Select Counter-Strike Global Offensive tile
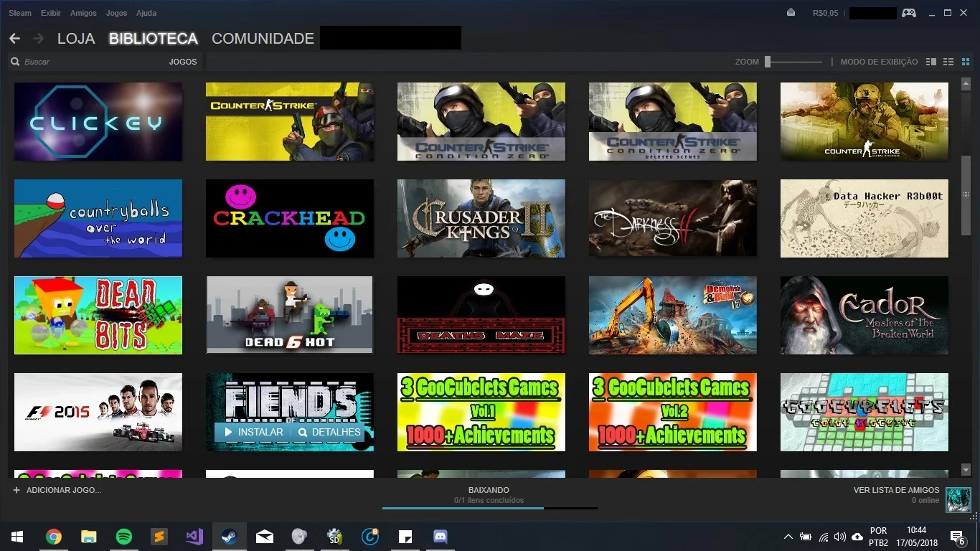The image size is (980, 551). pyautogui.click(x=864, y=121)
